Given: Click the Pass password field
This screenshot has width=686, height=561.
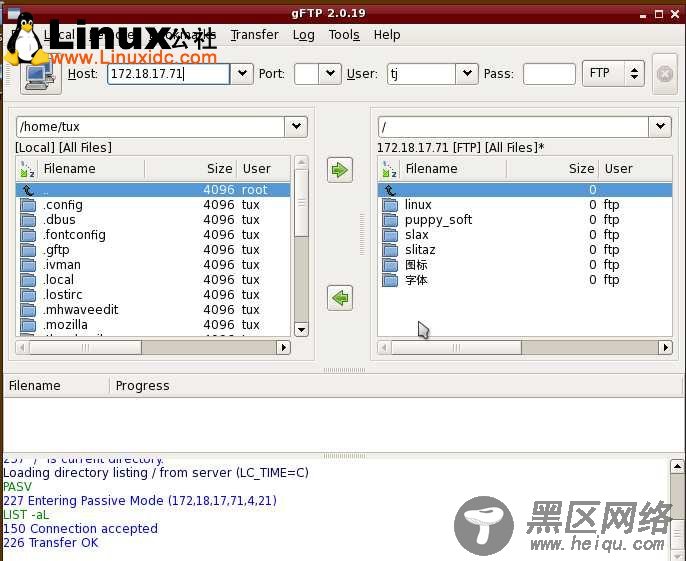Looking at the screenshot, I should pyautogui.click(x=549, y=74).
